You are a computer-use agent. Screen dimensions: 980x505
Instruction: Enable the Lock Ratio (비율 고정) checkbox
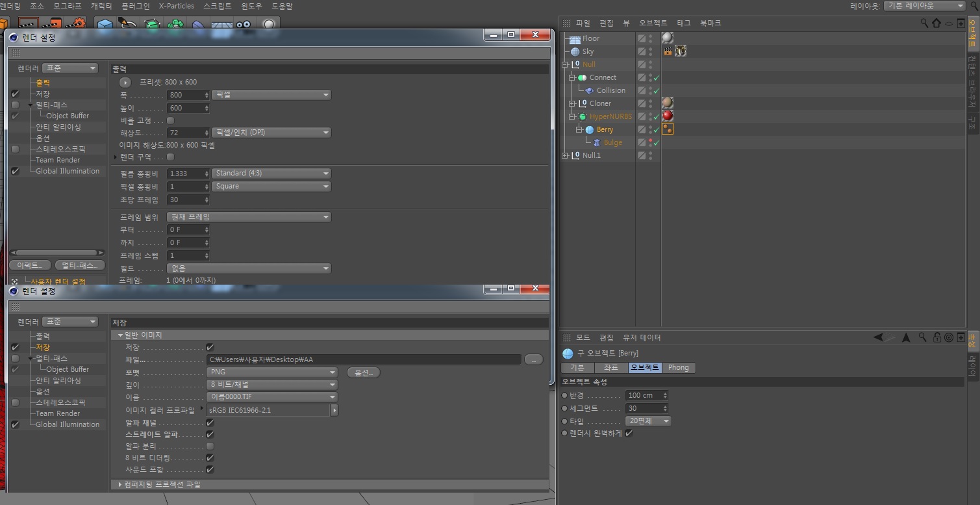click(x=171, y=120)
